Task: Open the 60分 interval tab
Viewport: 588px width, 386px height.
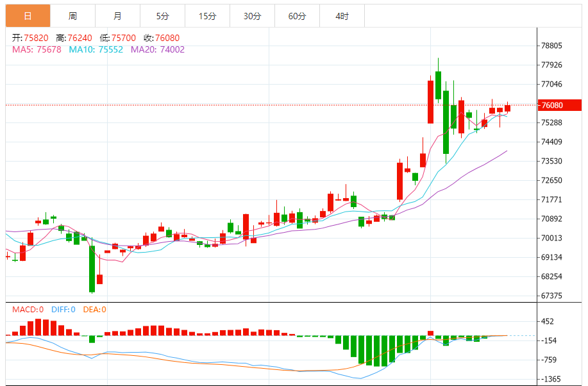Action: pos(297,16)
